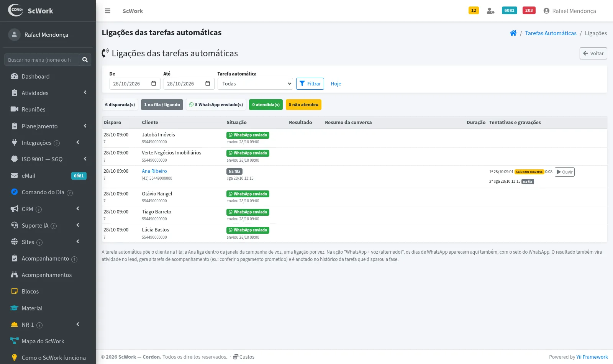613x364 pixels.
Task: Expand the Planejamento submenu chevron
Action: 85,126
